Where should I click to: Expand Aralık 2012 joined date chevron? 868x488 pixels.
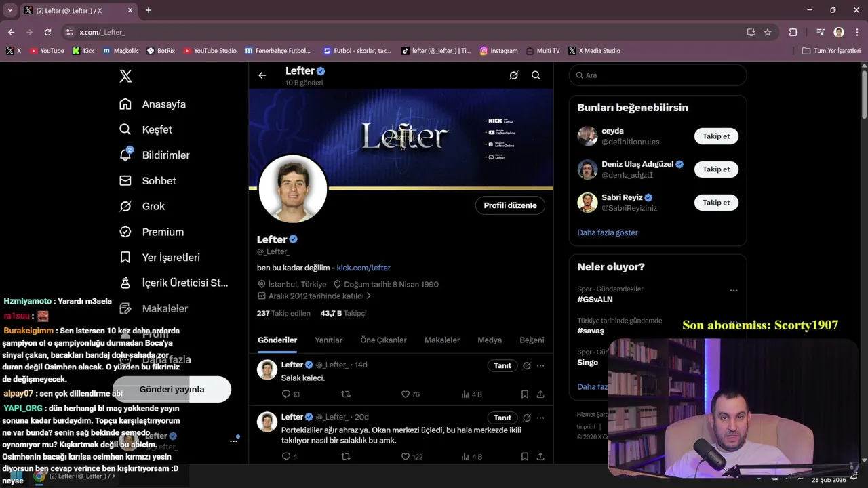click(x=369, y=296)
